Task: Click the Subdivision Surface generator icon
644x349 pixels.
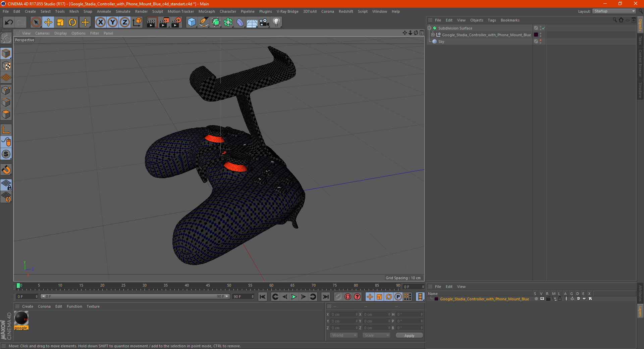Action: point(216,22)
